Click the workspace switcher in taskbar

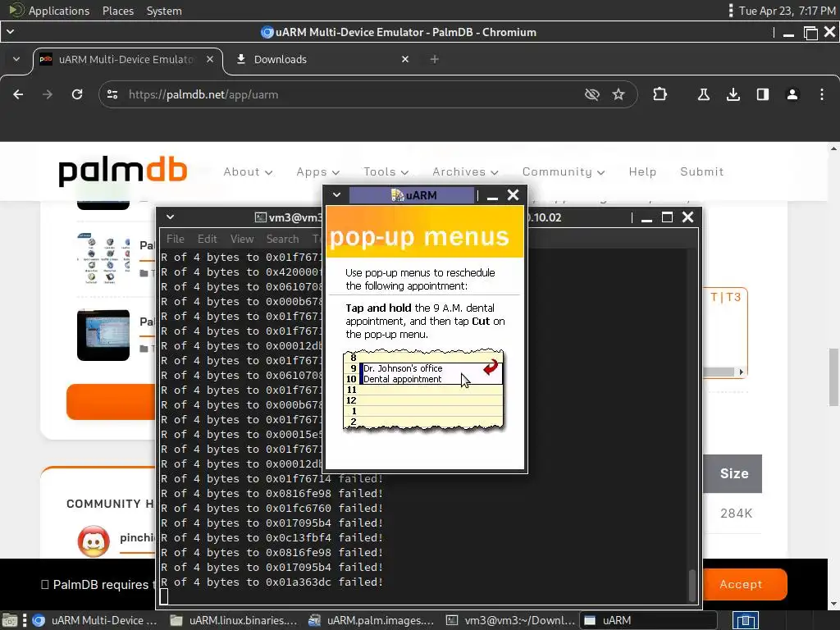tap(745, 620)
